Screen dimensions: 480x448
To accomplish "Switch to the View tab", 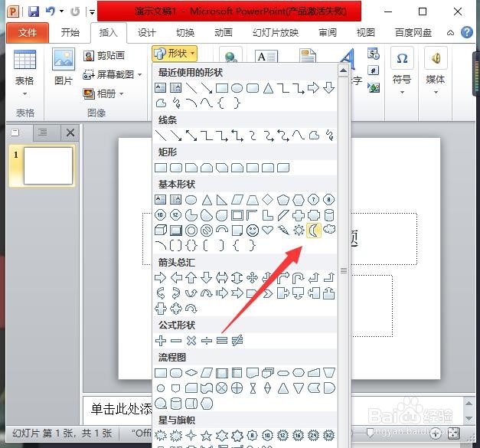I will click(365, 32).
